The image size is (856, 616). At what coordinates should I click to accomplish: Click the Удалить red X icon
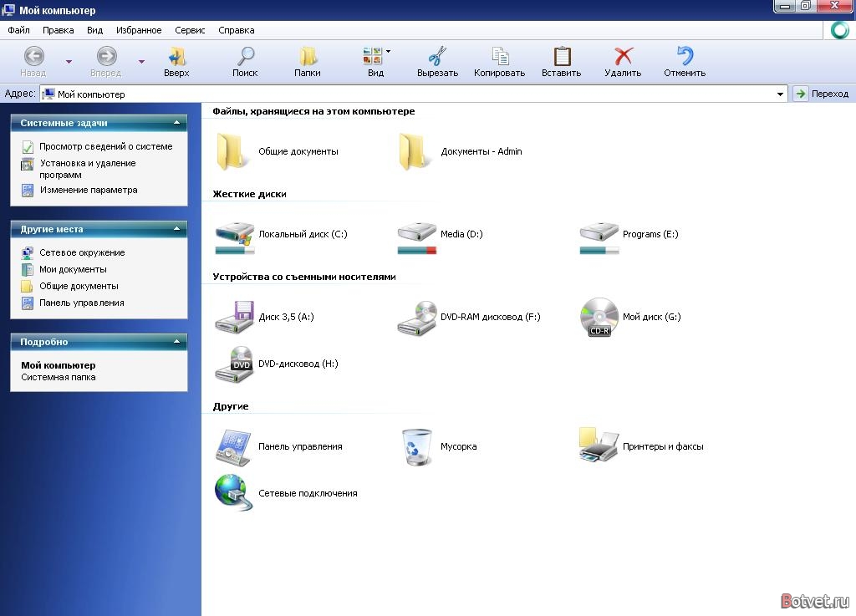[623, 56]
